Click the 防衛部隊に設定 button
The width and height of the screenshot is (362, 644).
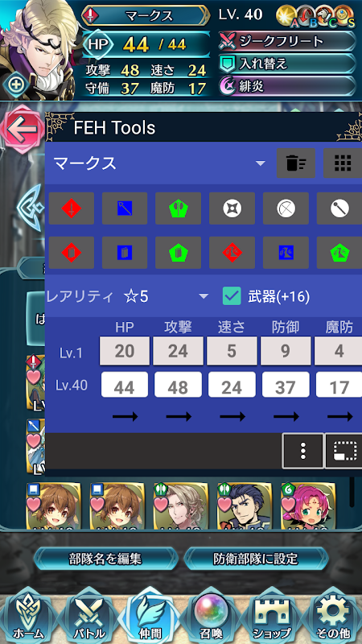(256, 559)
